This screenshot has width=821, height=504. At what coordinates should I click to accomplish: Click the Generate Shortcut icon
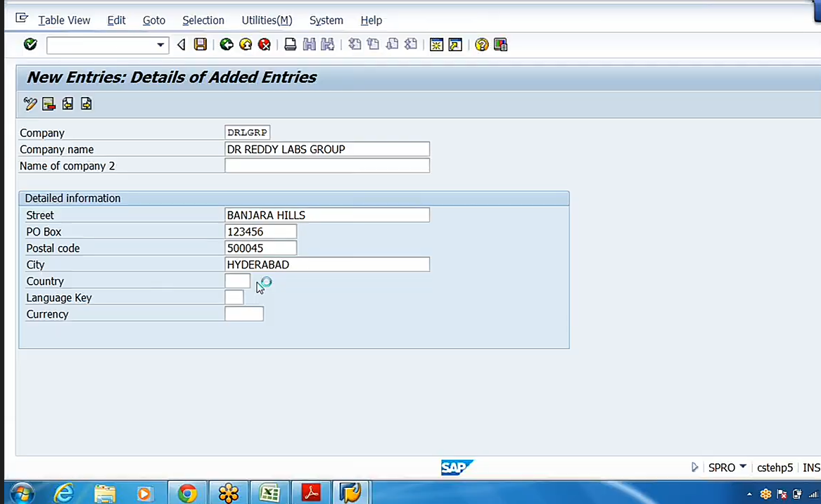[x=456, y=45]
